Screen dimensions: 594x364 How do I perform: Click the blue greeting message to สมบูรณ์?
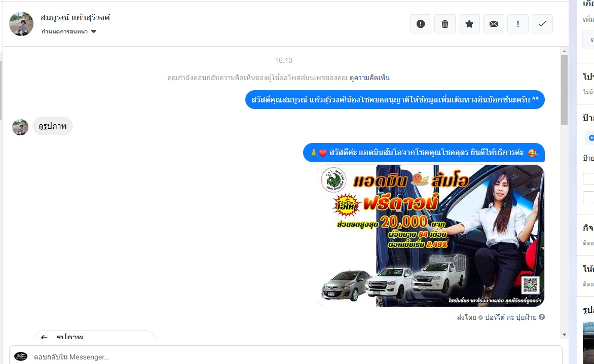click(395, 99)
